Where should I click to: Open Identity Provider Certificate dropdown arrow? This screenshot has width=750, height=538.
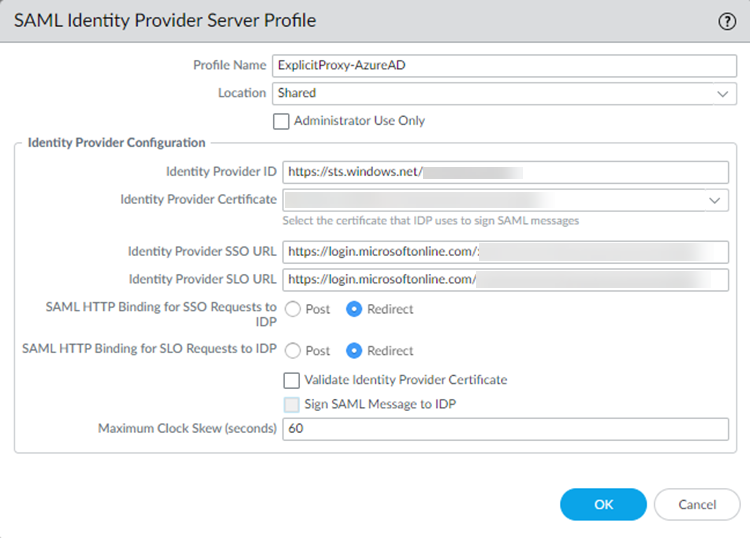[714, 200]
